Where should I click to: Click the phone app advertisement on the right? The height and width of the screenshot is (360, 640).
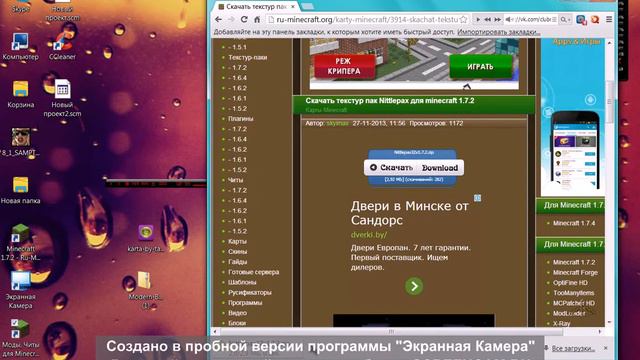point(572,118)
